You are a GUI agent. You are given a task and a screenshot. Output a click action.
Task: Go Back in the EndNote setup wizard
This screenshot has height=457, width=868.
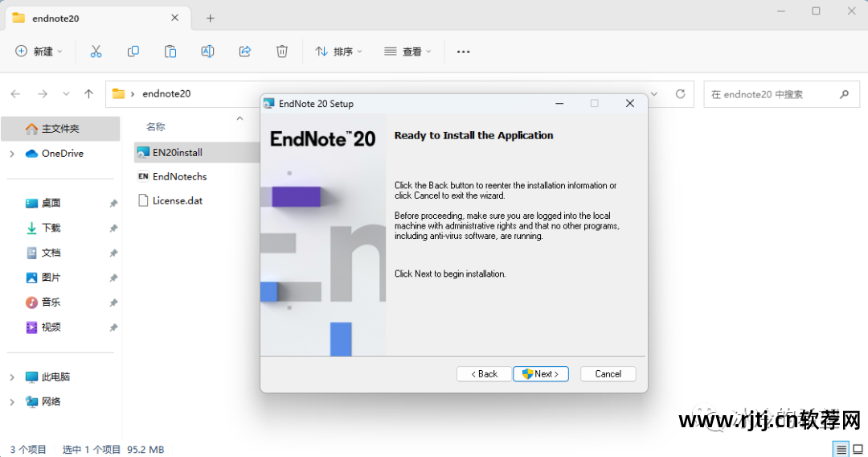pos(484,374)
